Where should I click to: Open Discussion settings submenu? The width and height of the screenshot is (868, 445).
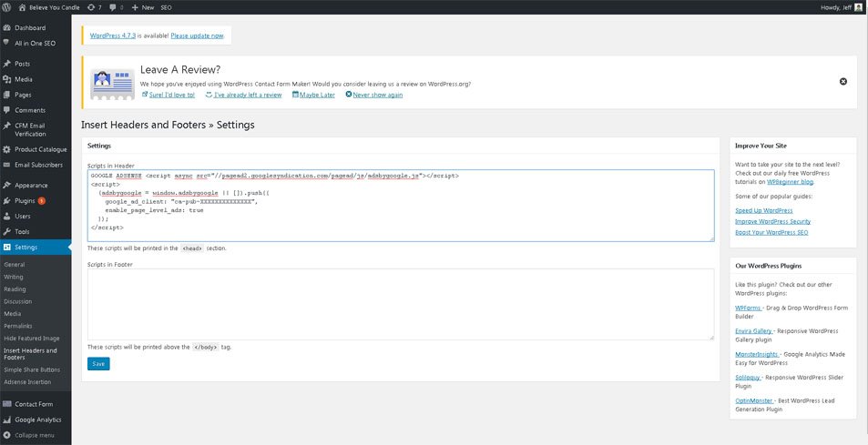[17, 301]
